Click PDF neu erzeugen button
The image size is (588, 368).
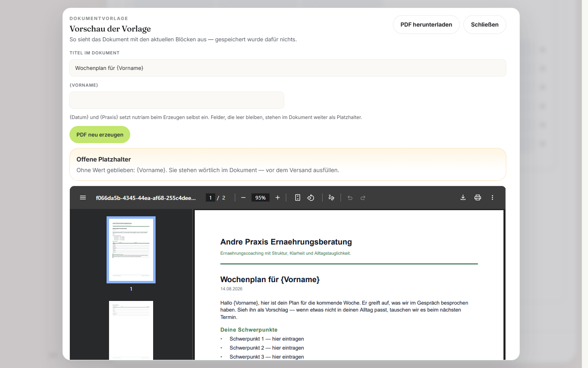tap(100, 135)
